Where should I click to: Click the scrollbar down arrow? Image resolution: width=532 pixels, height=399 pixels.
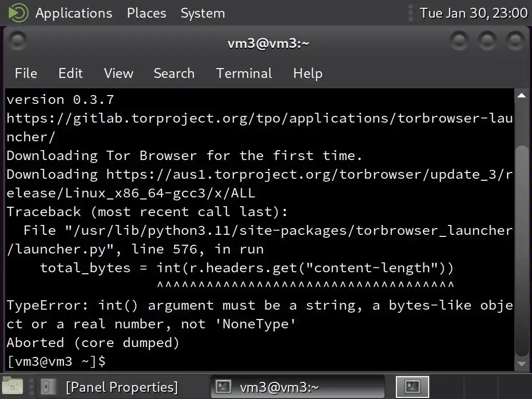coord(521,364)
